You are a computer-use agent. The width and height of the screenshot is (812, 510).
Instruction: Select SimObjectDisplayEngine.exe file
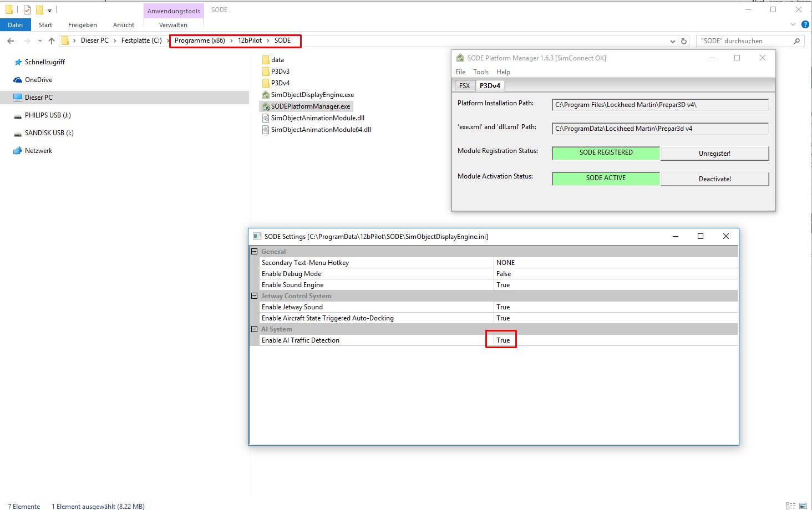[308, 95]
